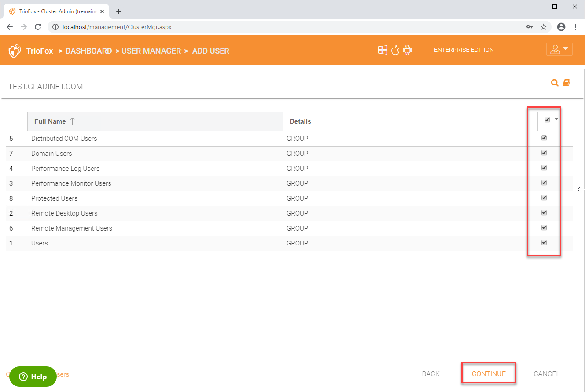Select Performance Monitor Users row name
Viewport: 585px width, 392px height.
point(71,183)
